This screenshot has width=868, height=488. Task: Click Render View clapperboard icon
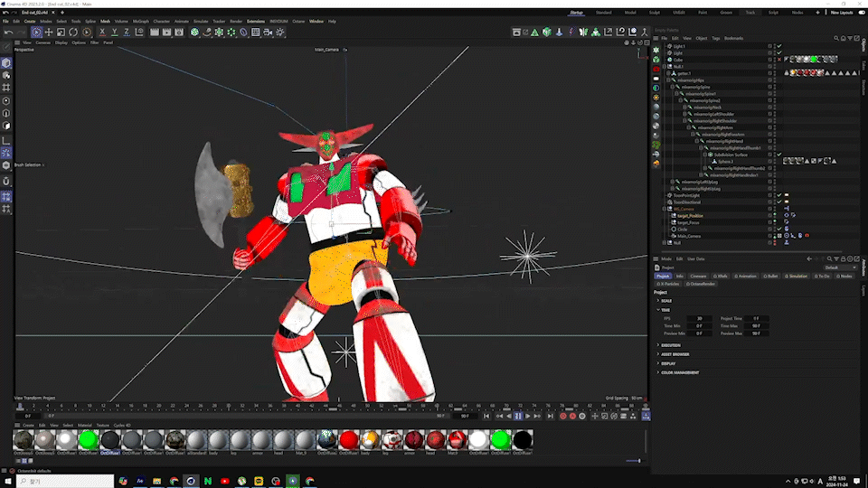(155, 33)
